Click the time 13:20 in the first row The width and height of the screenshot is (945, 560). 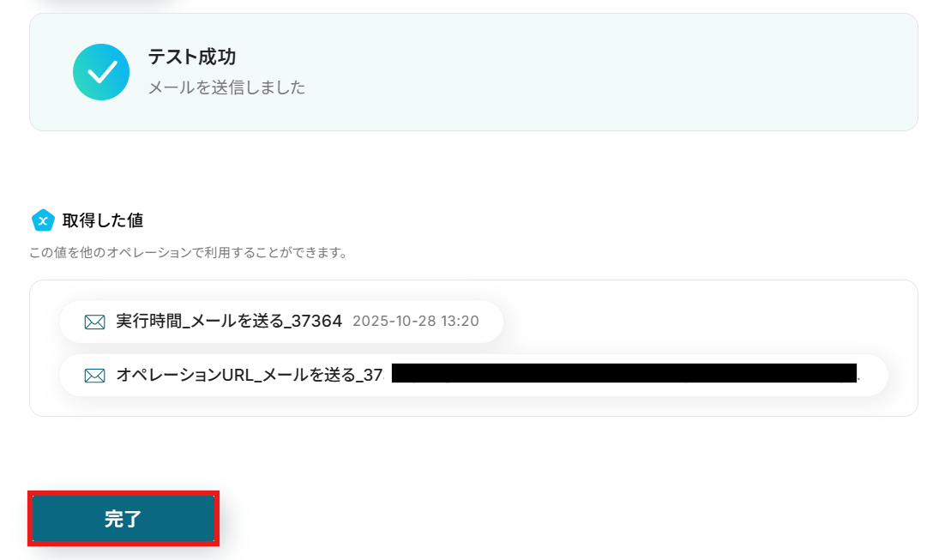tap(460, 321)
